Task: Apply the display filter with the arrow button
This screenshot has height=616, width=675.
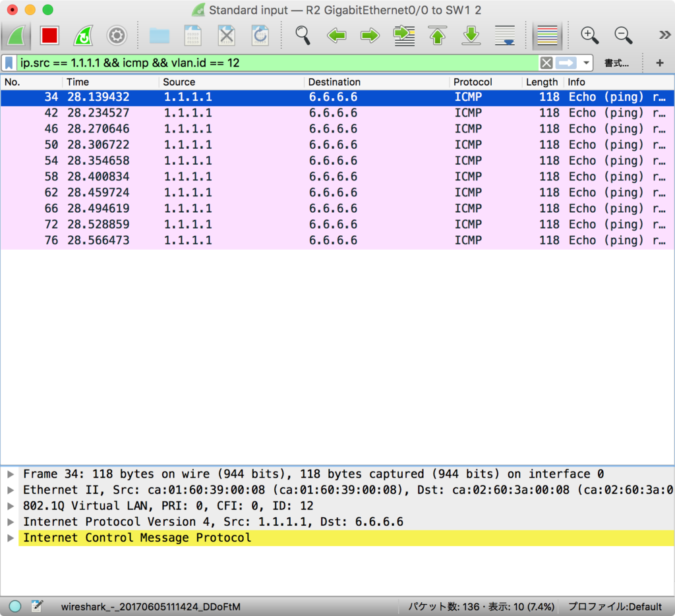Action: pos(566,63)
